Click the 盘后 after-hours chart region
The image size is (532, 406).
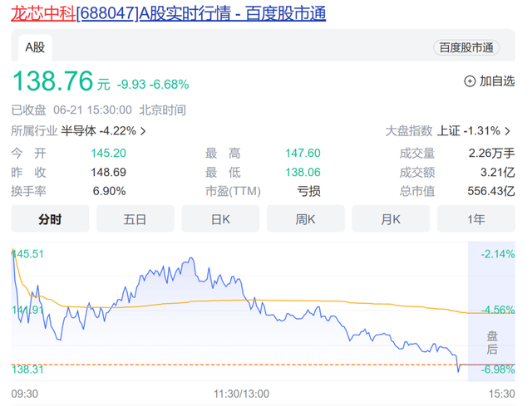click(x=491, y=311)
